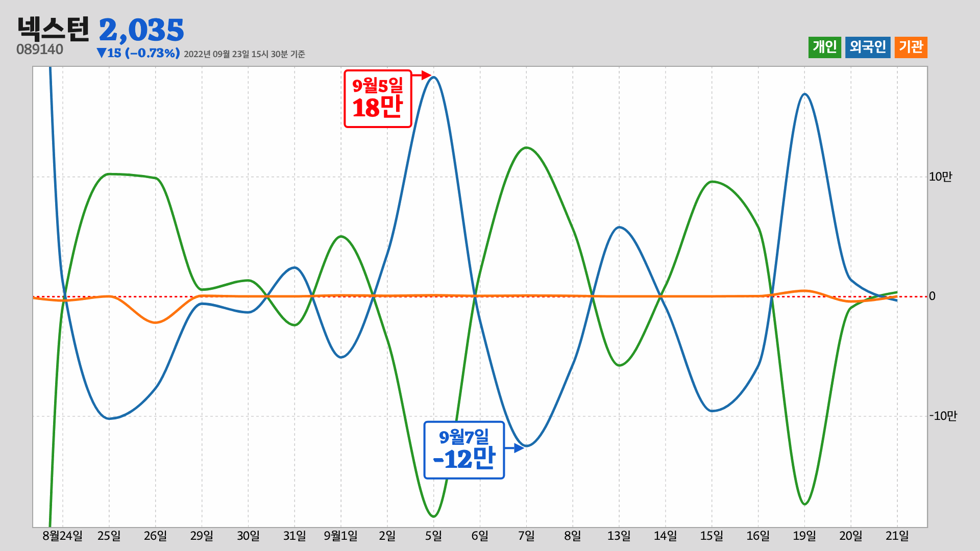
Task: Click the x-axis label 13일
Action: point(619,536)
